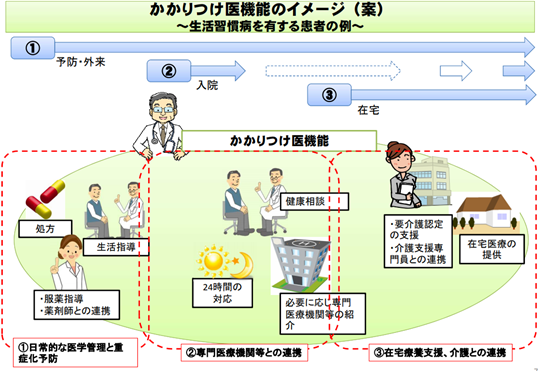Screen dimensions: 539x371
Task: Click the circled number ③ blue box
Action: (329, 94)
